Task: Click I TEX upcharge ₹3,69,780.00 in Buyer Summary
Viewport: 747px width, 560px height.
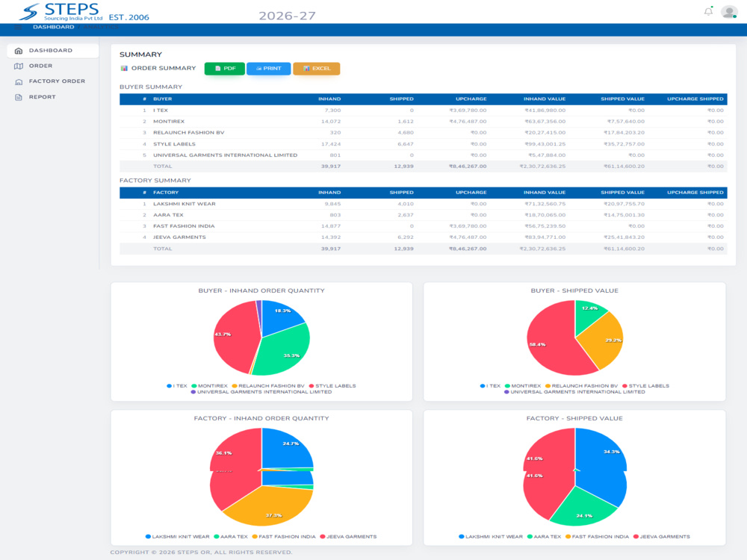Action: (468, 111)
